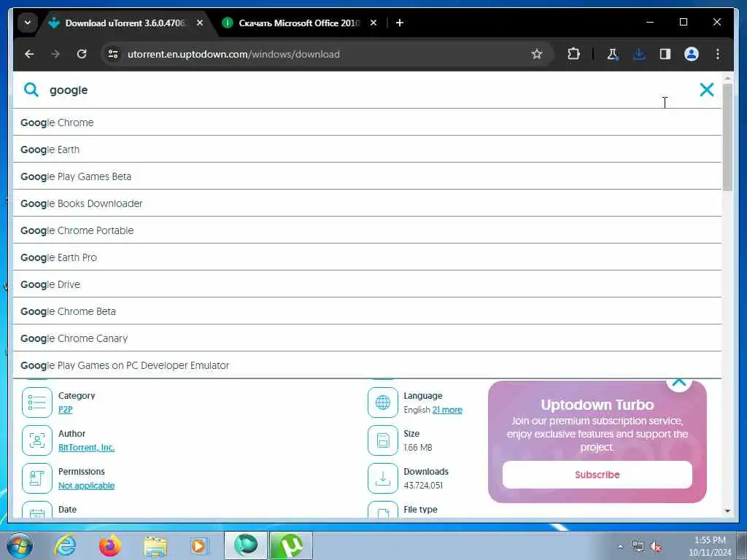Click the 1.66 MB size value

coord(418,448)
